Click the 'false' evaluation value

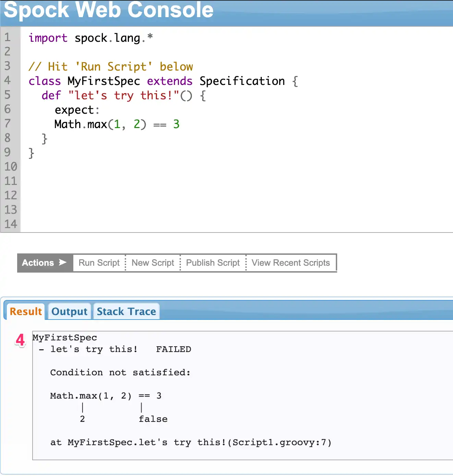tap(153, 419)
